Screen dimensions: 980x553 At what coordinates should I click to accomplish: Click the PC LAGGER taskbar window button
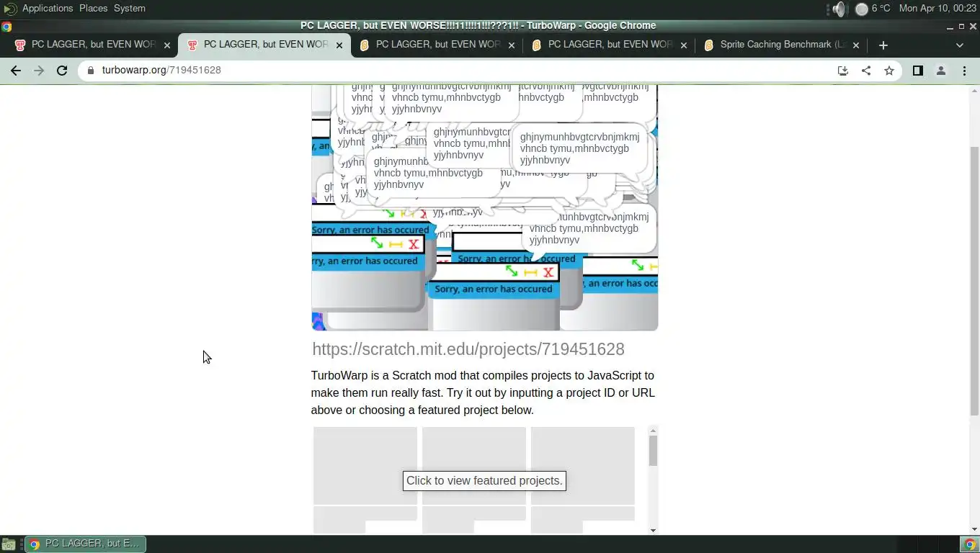pyautogui.click(x=86, y=544)
